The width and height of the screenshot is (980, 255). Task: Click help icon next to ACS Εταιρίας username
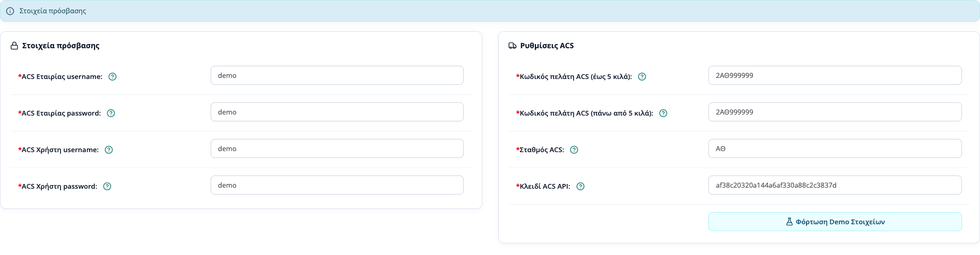112,77
